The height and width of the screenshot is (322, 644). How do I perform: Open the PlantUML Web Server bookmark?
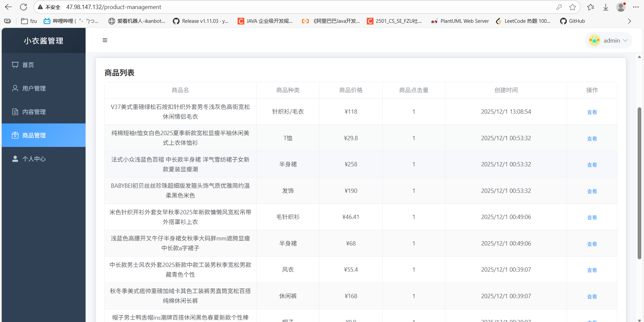[460, 21]
